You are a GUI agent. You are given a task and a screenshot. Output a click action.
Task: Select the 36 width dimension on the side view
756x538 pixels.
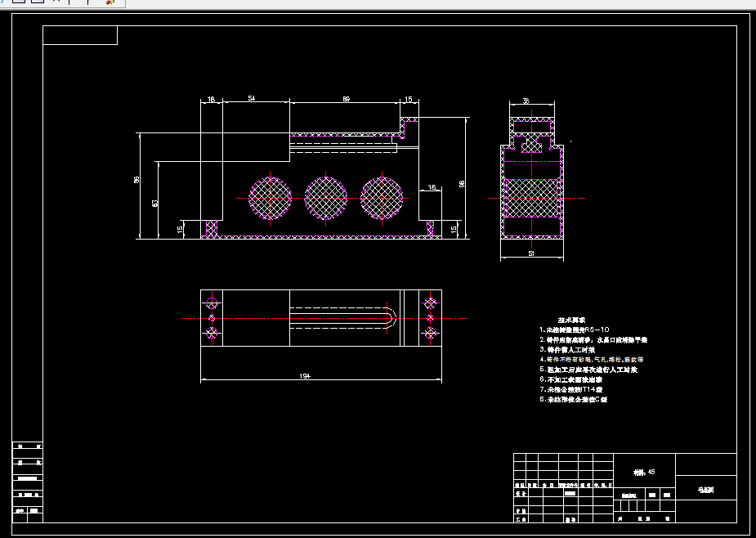(526, 101)
